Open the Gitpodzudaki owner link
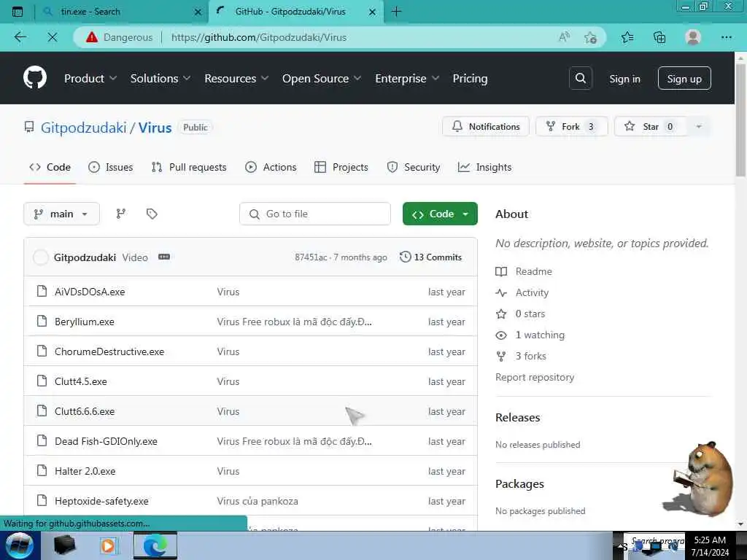This screenshot has height=560, width=747. pos(83,128)
